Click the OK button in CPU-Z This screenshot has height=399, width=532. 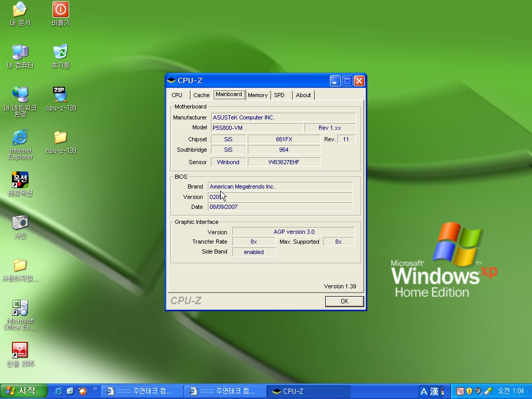click(x=344, y=301)
